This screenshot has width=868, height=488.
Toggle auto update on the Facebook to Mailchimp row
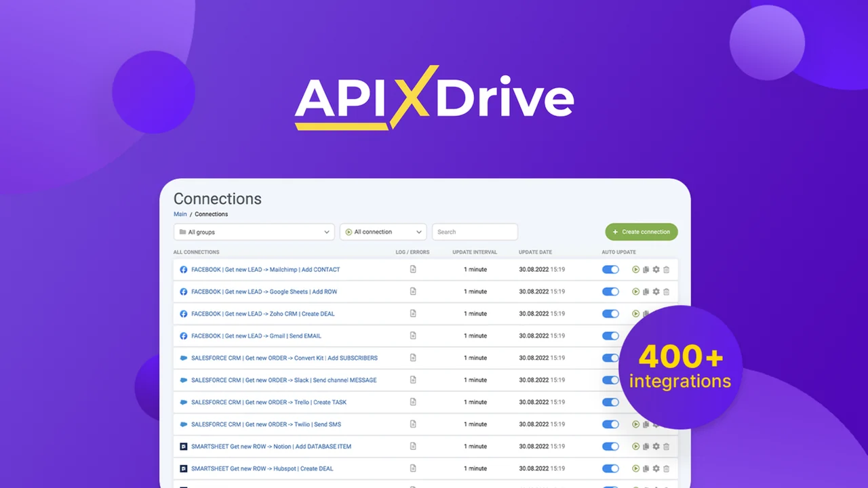pos(610,269)
